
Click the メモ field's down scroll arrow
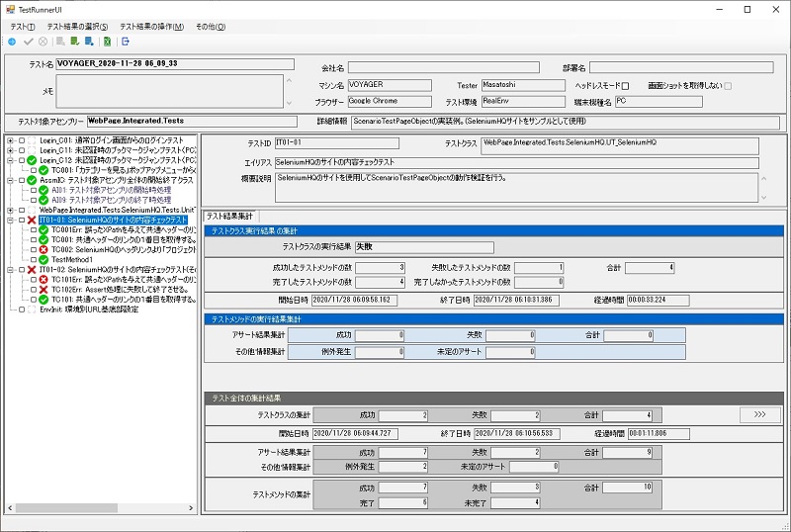[289, 103]
